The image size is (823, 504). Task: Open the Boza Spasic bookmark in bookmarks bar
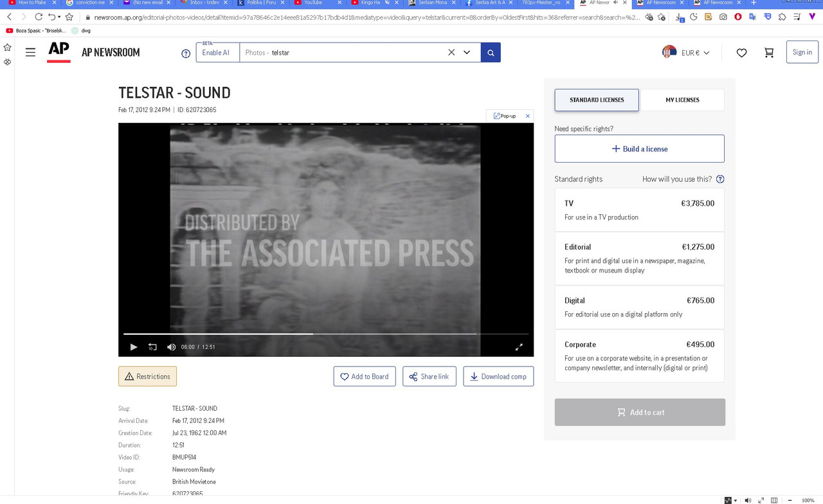point(37,30)
